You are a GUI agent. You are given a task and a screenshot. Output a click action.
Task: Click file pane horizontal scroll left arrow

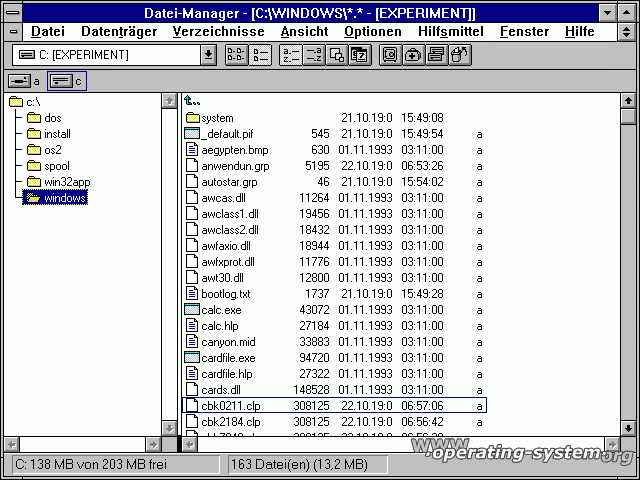coord(190,444)
